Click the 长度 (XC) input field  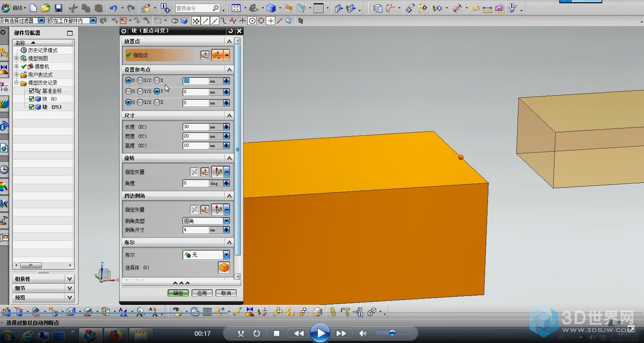point(195,127)
